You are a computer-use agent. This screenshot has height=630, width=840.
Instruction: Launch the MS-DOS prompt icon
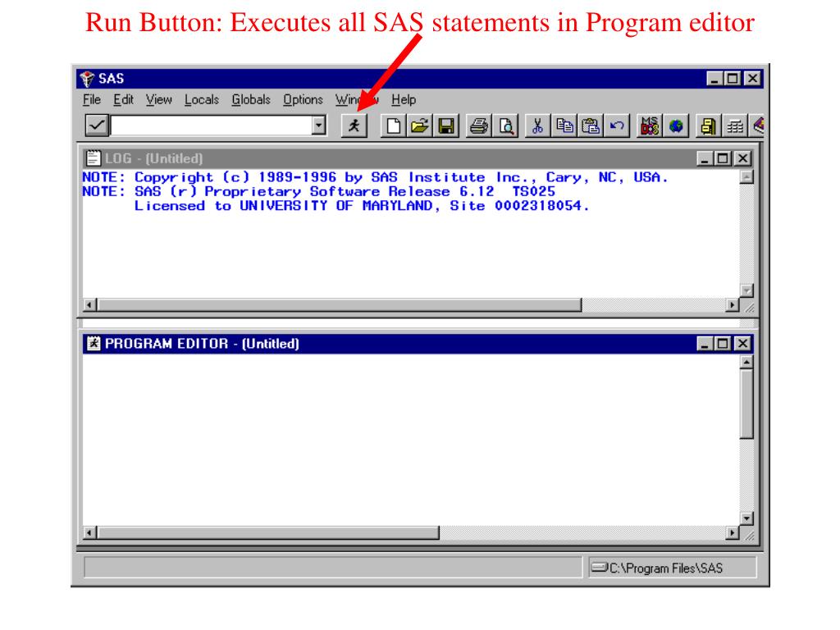(650, 126)
